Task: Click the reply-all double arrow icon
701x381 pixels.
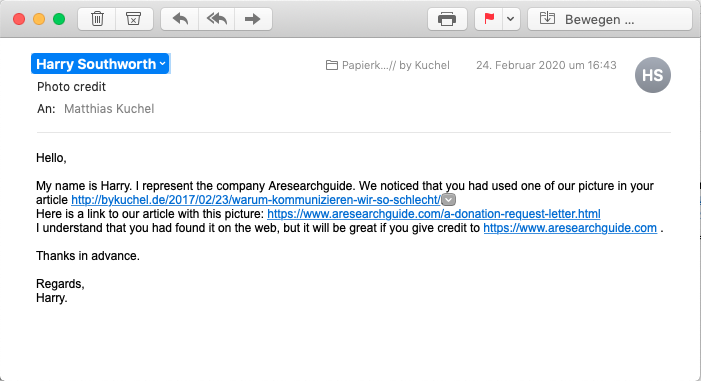Action: [x=217, y=19]
